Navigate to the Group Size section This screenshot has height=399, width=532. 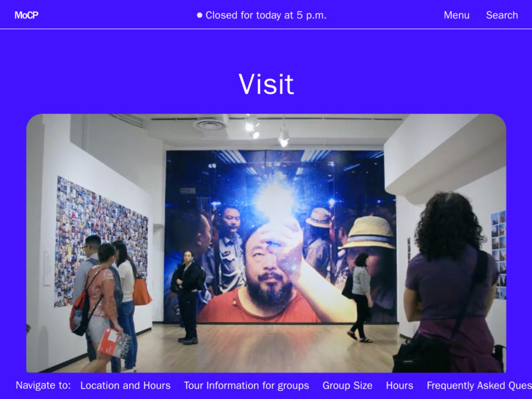347,385
